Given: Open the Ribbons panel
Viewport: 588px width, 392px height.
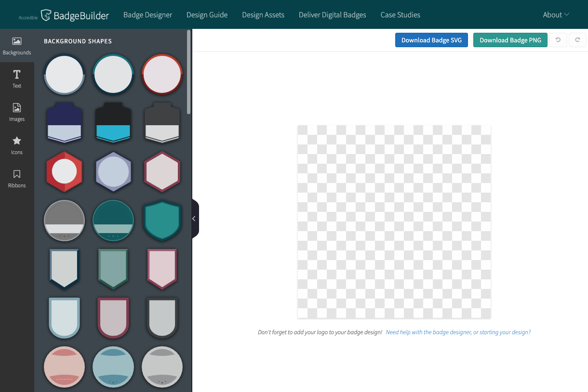Looking at the screenshot, I should pyautogui.click(x=17, y=179).
